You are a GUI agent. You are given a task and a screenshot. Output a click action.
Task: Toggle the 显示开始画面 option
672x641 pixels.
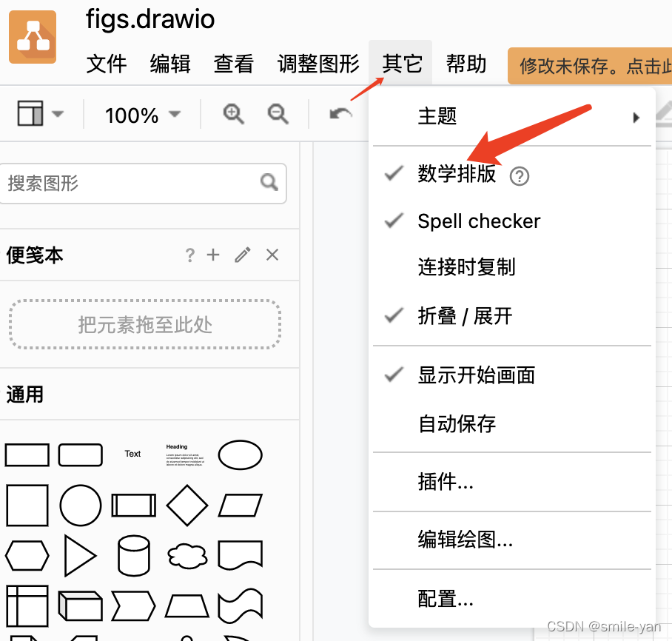(x=511, y=375)
